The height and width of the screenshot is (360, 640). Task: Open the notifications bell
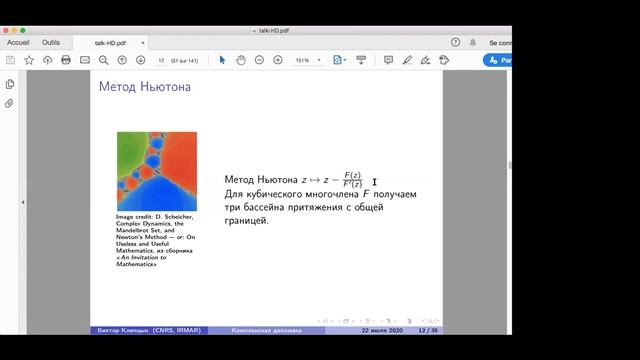coord(473,42)
